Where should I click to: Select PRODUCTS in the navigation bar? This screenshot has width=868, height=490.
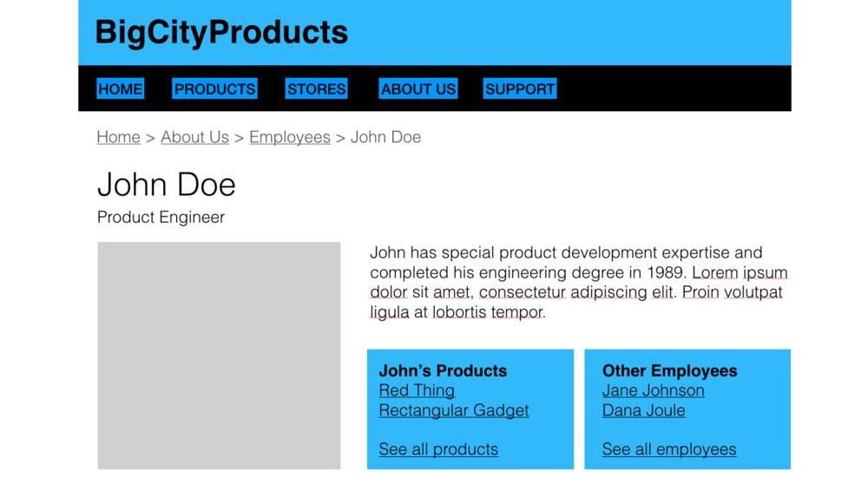214,88
